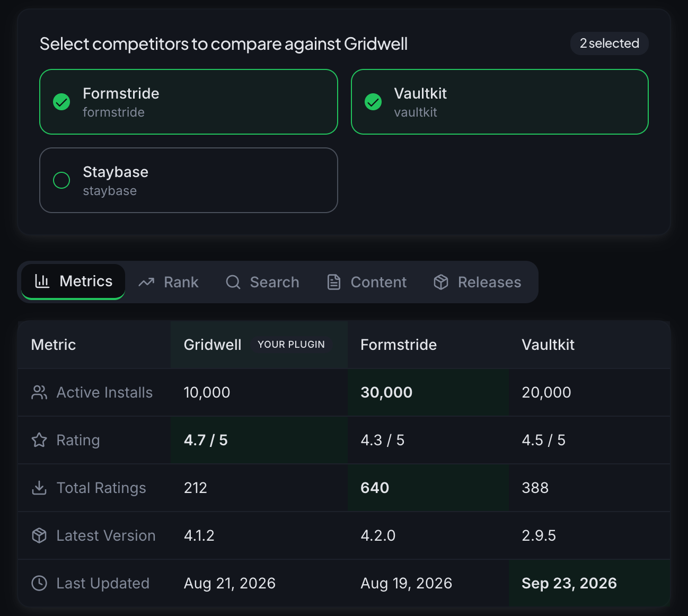688x616 pixels.
Task: Uncheck the green checkmark next to Formstride
Action: point(61,102)
